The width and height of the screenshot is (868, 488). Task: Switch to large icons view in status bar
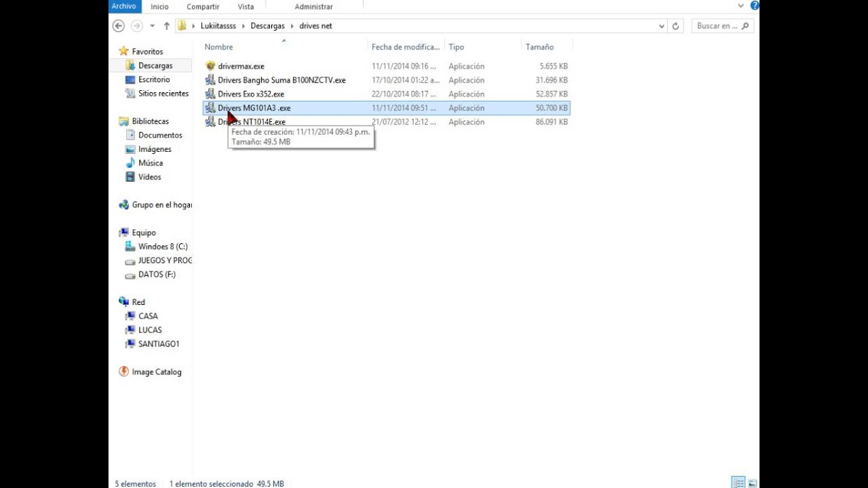(x=753, y=483)
